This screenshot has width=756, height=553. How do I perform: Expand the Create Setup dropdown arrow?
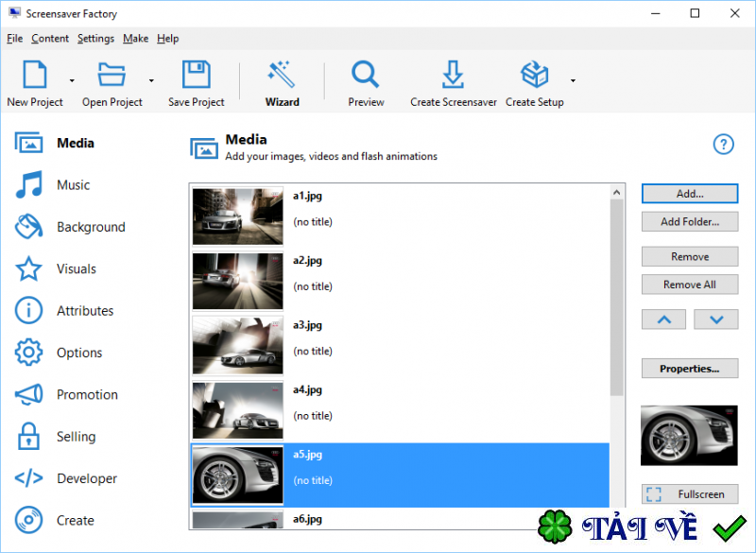(x=573, y=81)
